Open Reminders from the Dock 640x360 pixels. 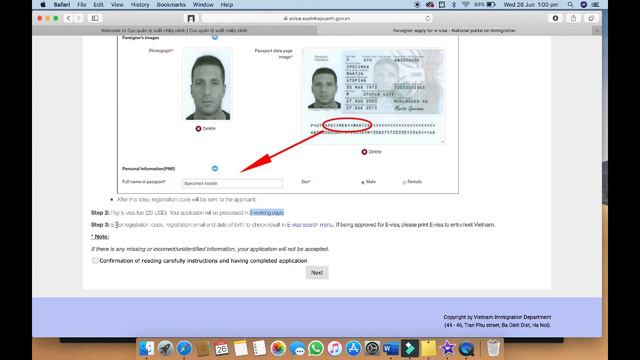tap(259, 349)
